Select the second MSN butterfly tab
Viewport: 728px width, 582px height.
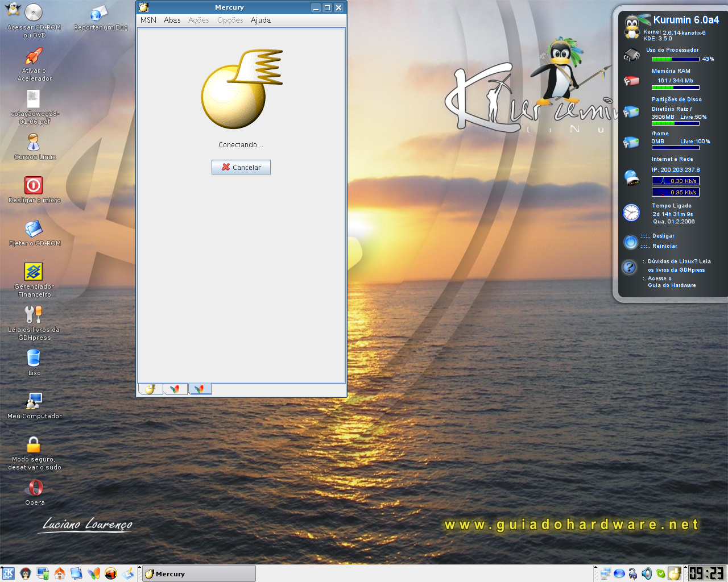coord(175,389)
